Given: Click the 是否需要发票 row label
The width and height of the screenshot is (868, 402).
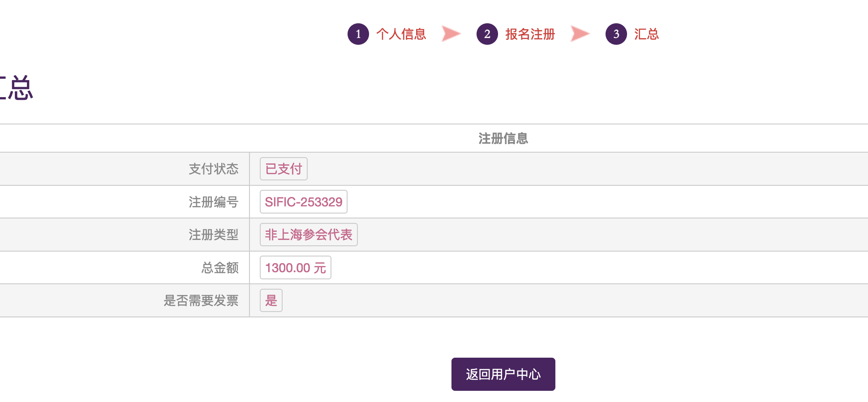Looking at the screenshot, I should tap(201, 300).
